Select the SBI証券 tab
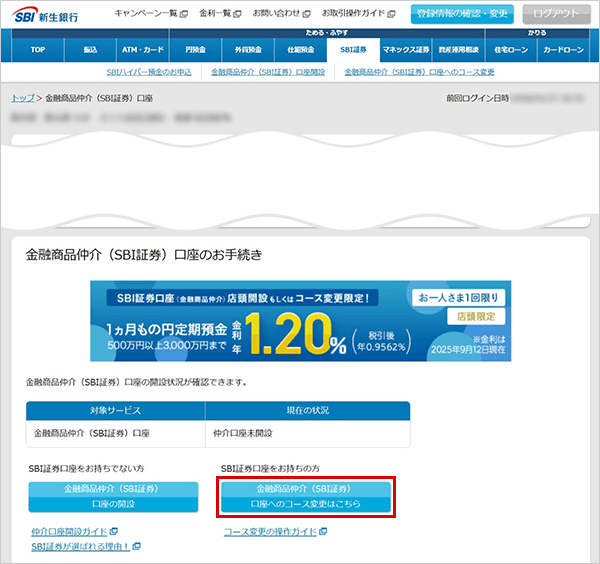The image size is (600, 564). coord(353,50)
